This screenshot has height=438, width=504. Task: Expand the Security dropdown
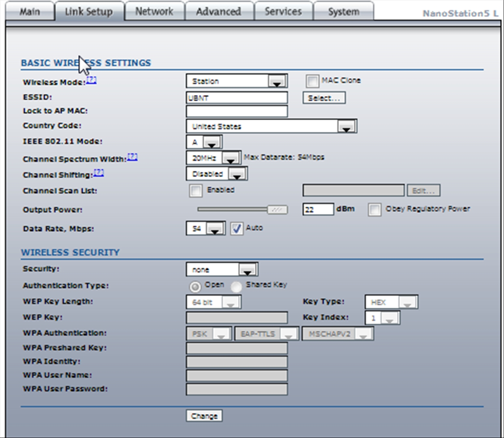coord(222,269)
